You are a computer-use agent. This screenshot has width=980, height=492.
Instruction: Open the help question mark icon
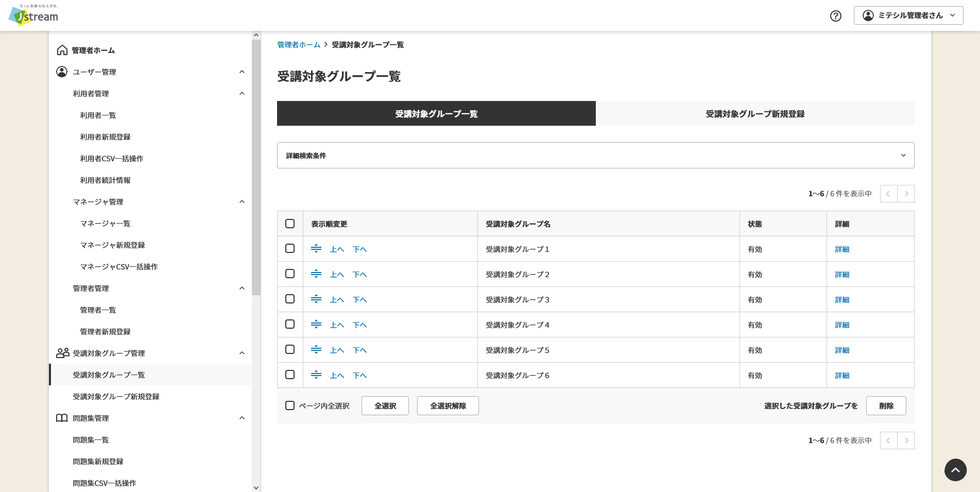pyautogui.click(x=836, y=16)
